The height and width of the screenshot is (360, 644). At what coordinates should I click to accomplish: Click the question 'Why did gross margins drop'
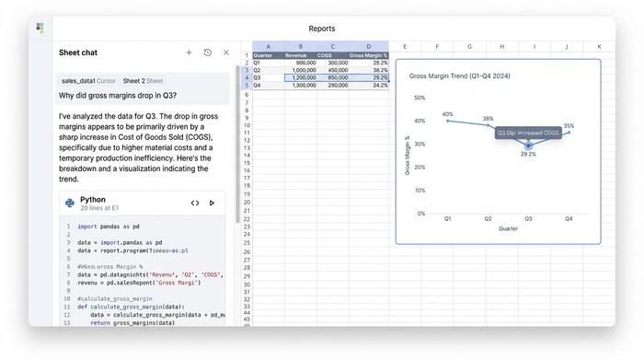click(118, 96)
